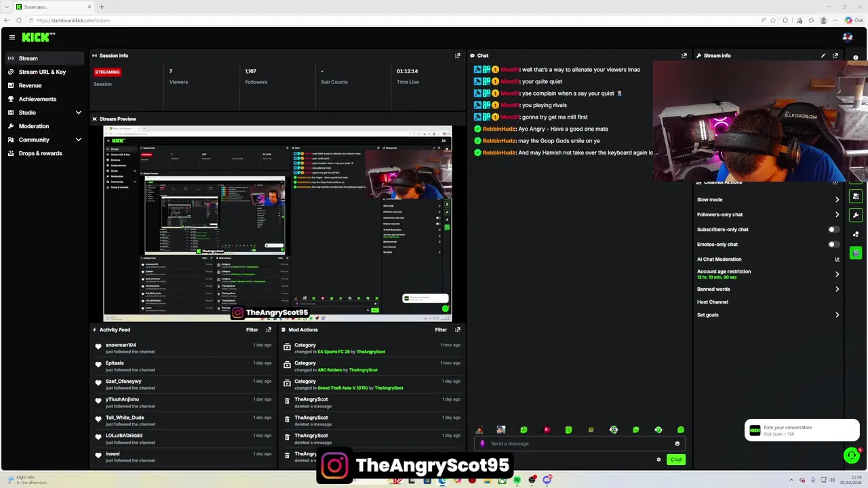
Task: Open the Stream sidebar item
Action: [x=45, y=58]
